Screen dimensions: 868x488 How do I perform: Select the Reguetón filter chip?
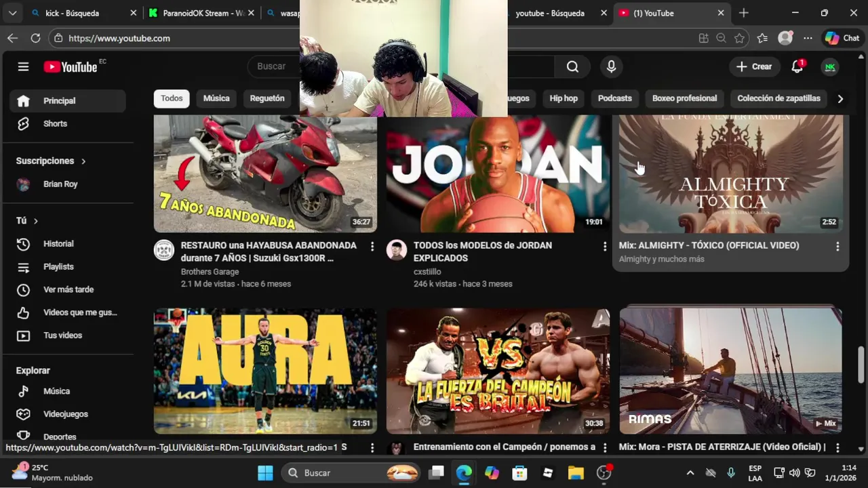(267, 98)
